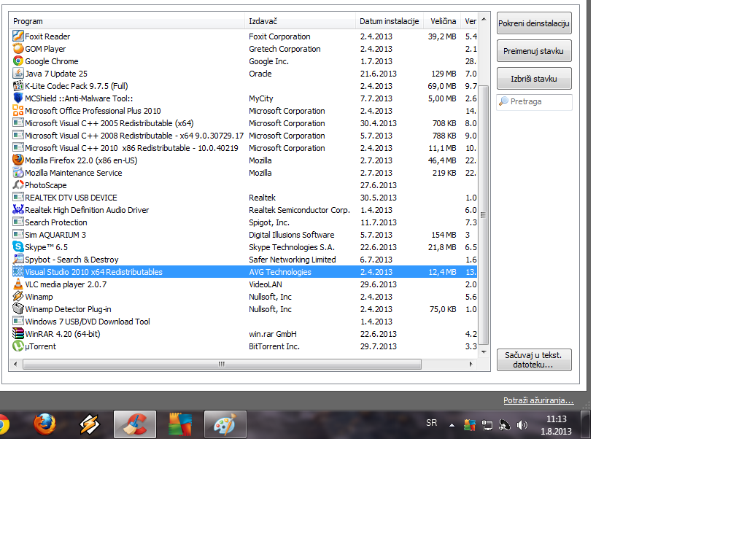Click the 21.6.2013 install date cell
The image size is (747, 560).
[x=379, y=74]
